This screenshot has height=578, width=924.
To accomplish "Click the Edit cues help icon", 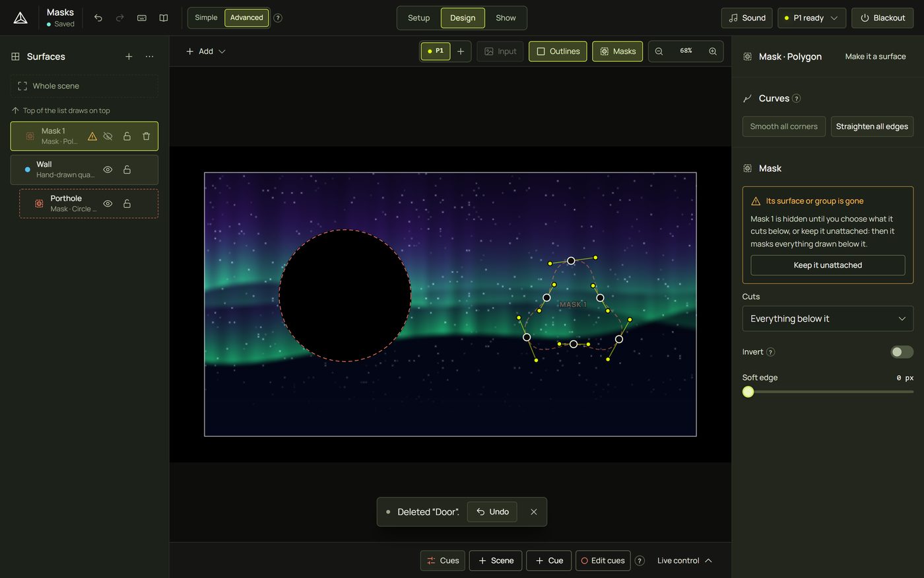I will click(640, 561).
